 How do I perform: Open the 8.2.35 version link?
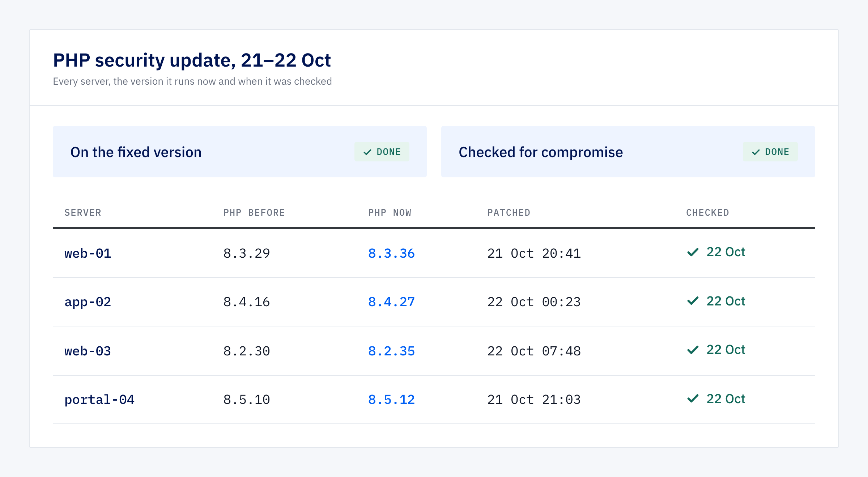(x=391, y=351)
